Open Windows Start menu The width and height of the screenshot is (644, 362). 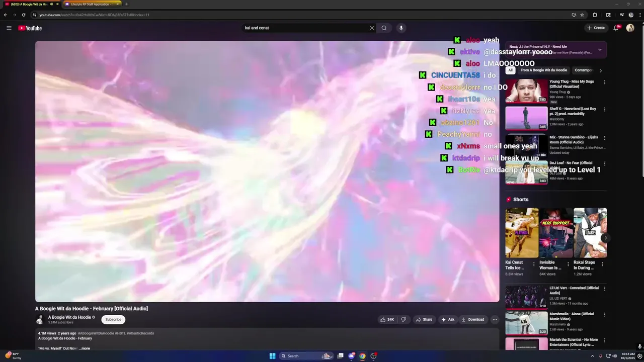pos(272,356)
